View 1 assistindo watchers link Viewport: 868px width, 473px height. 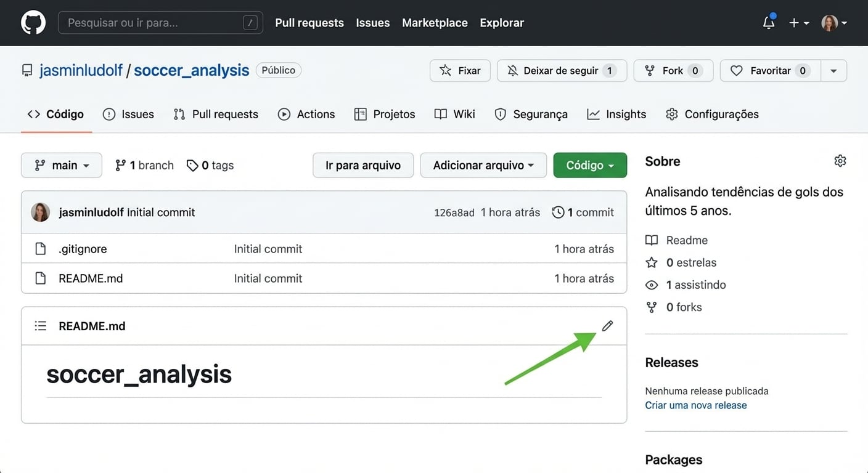pos(686,285)
